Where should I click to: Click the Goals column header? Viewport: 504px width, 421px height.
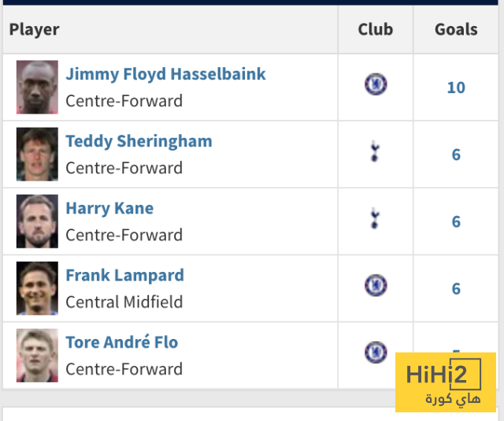[456, 29]
